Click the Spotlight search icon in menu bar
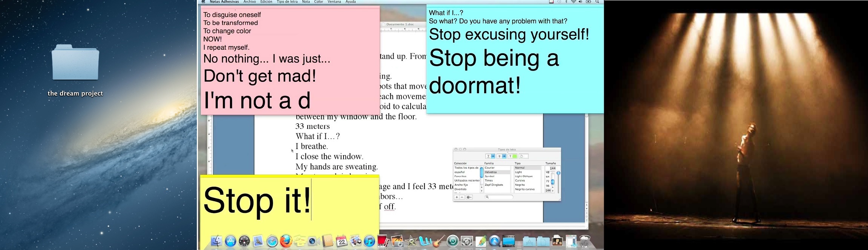 click(x=597, y=2)
